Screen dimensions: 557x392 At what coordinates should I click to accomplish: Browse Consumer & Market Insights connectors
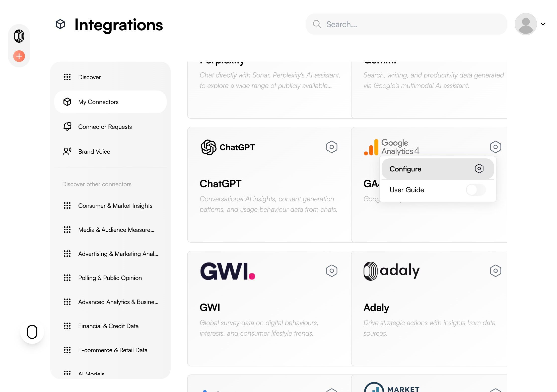pyautogui.click(x=115, y=206)
